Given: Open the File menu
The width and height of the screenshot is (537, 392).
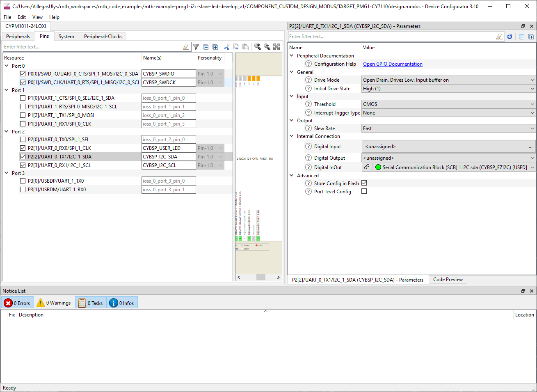Looking at the screenshot, I should click(x=7, y=17).
